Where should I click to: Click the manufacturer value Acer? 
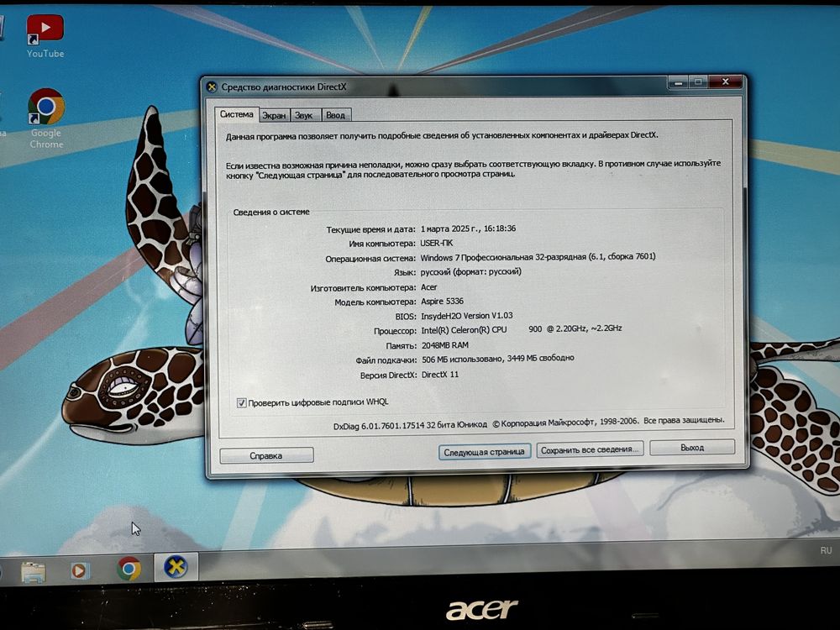429,287
